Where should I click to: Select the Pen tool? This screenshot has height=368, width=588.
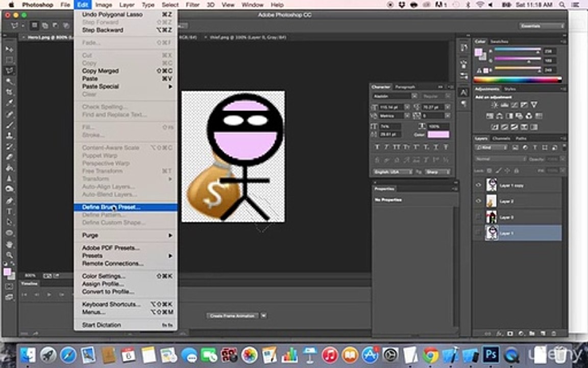pyautogui.click(x=9, y=201)
